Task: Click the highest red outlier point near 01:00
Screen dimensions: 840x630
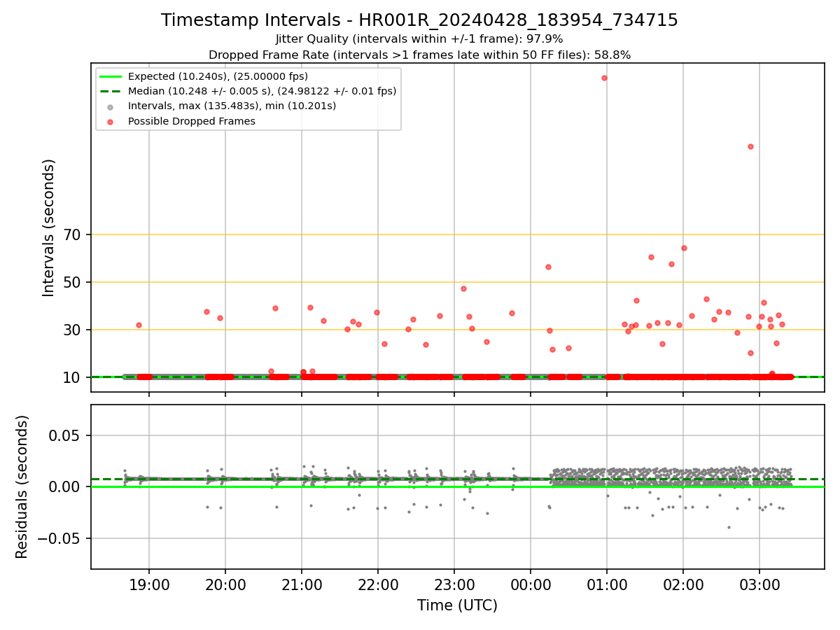Action: point(604,78)
